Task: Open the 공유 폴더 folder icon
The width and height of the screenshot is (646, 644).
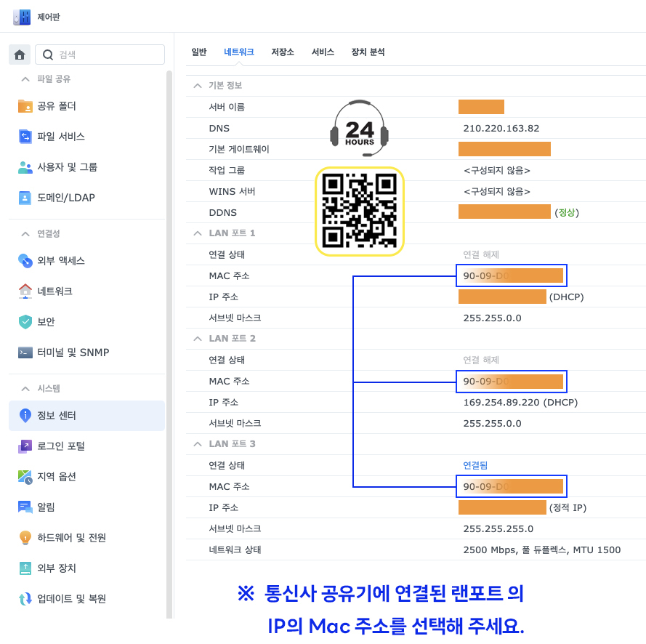Action: 25,106
